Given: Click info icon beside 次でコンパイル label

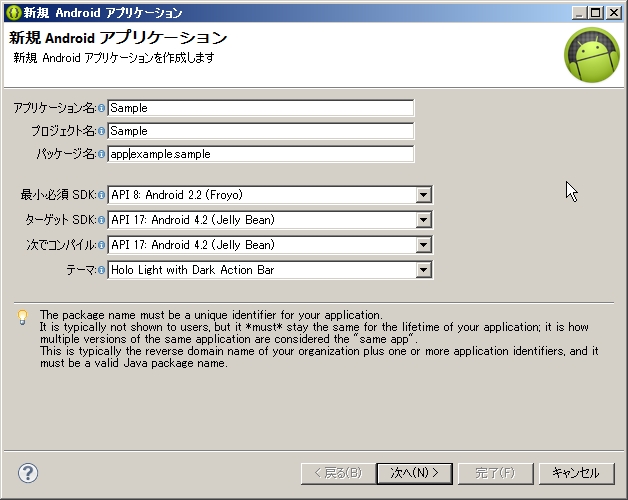Looking at the screenshot, I should click(x=101, y=245).
